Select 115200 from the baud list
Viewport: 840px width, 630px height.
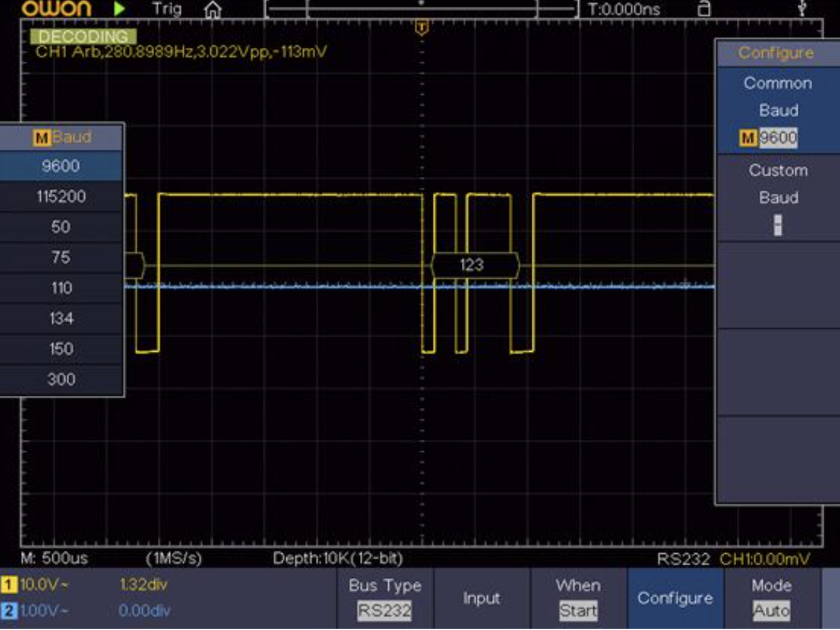(62, 196)
